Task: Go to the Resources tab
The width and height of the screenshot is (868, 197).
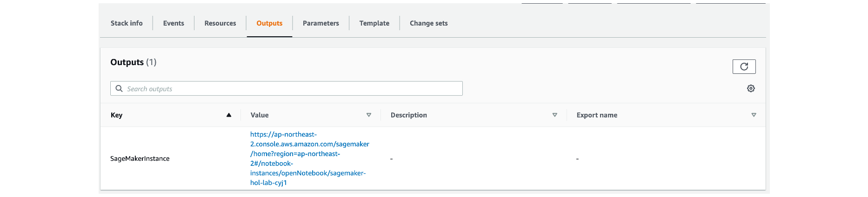Action: [220, 23]
